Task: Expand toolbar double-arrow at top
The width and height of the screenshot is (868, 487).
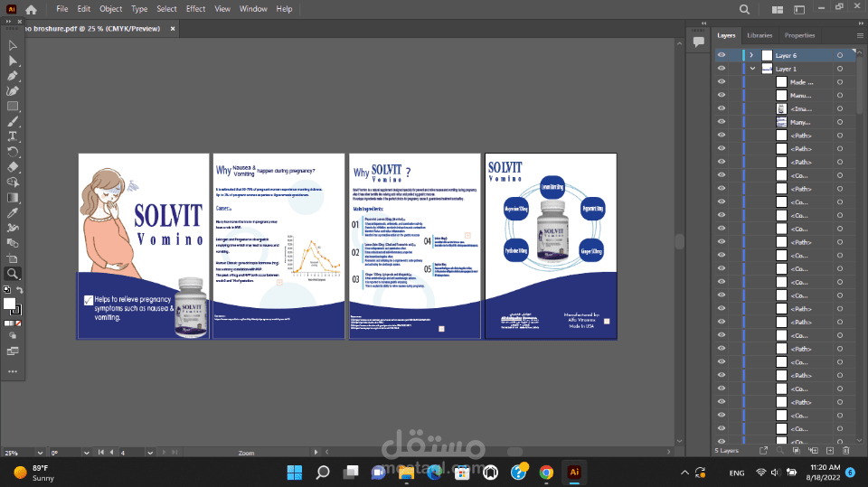Action: [x=8, y=22]
